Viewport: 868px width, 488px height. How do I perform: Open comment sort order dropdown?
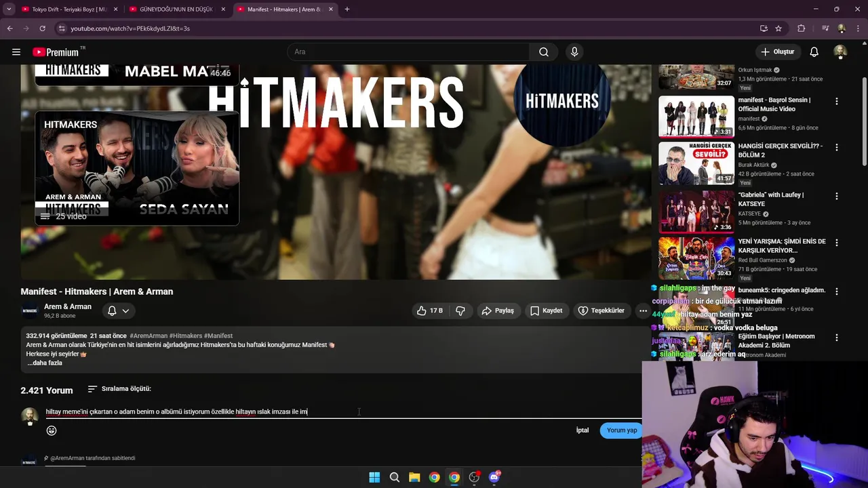119,389
